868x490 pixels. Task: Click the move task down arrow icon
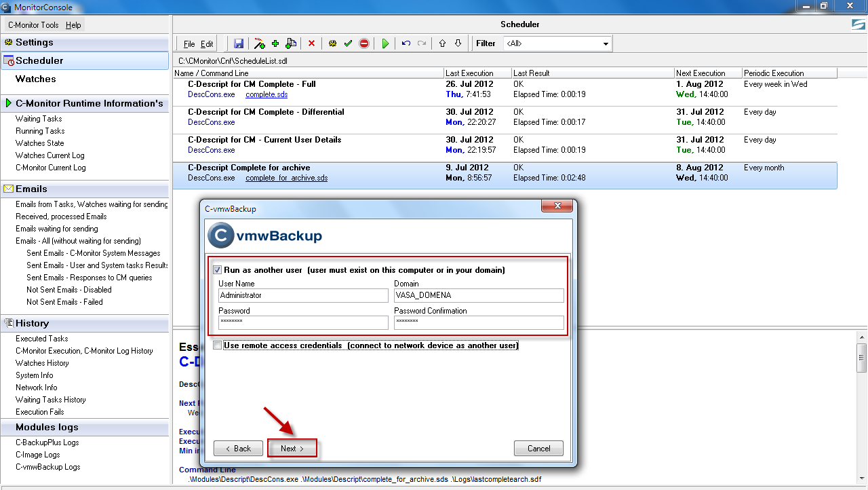click(458, 43)
